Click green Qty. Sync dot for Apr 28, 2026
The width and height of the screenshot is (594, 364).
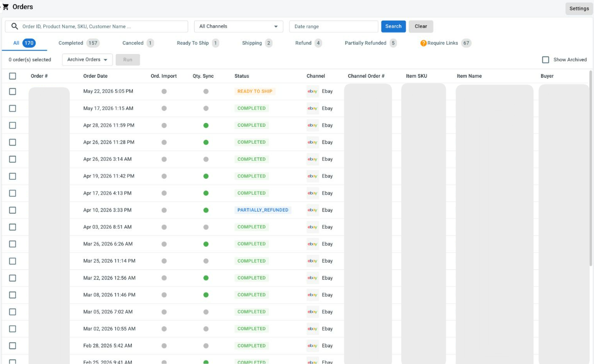(206, 126)
